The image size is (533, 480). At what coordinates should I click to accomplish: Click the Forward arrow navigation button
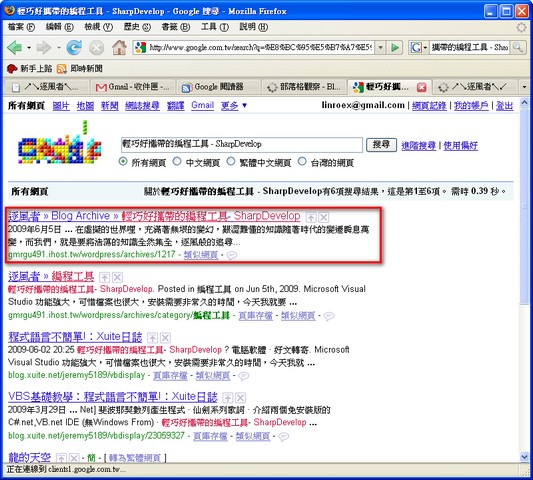click(x=44, y=48)
